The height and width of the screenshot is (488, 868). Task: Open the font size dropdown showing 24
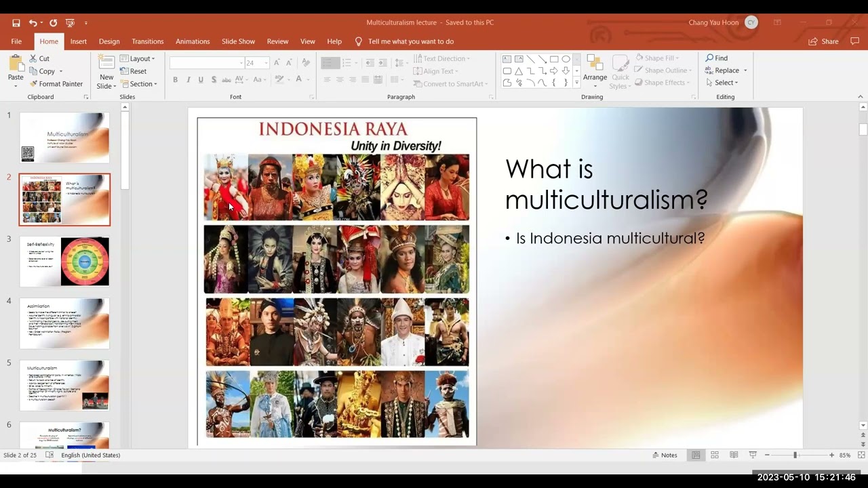(x=266, y=63)
